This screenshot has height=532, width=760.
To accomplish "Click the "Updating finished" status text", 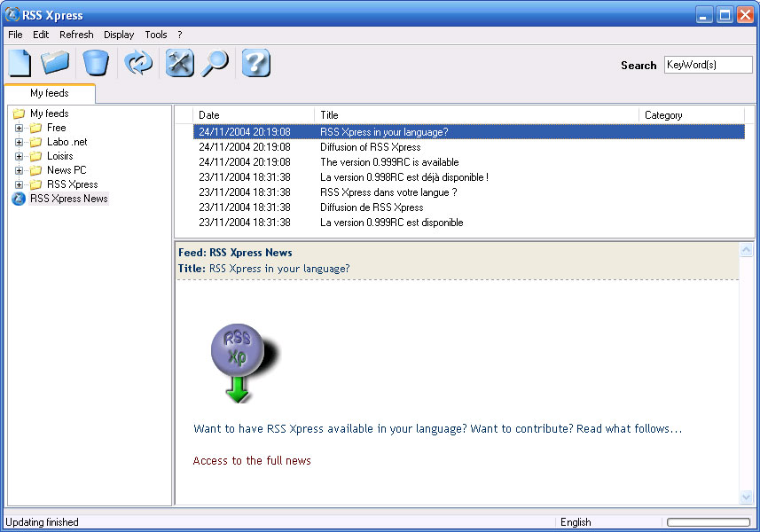I will 42,522.
